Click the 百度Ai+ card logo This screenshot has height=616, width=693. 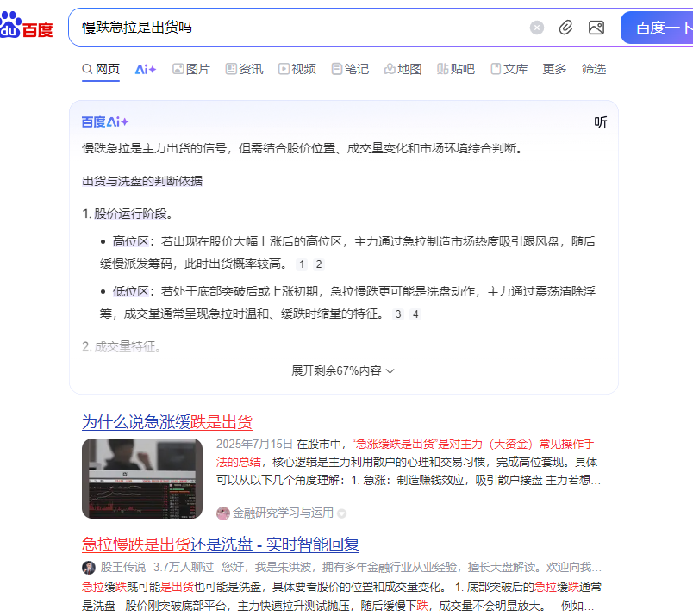click(x=105, y=122)
